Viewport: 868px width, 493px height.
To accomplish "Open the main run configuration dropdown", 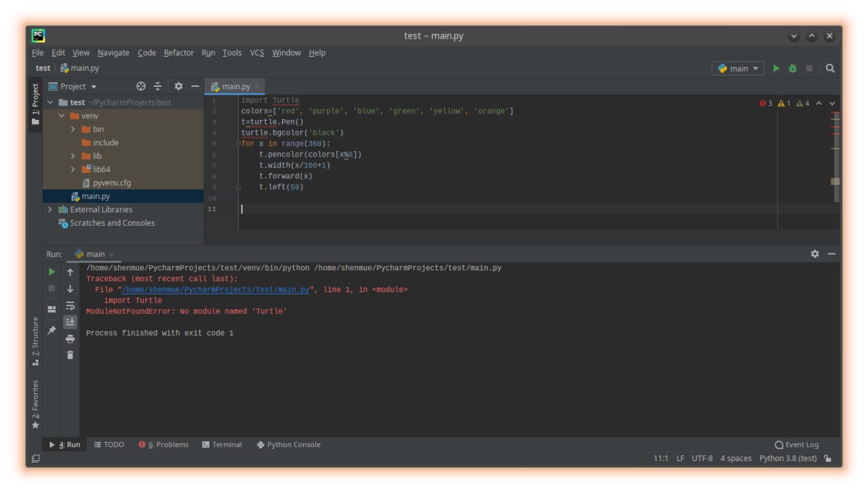I will click(x=738, y=68).
